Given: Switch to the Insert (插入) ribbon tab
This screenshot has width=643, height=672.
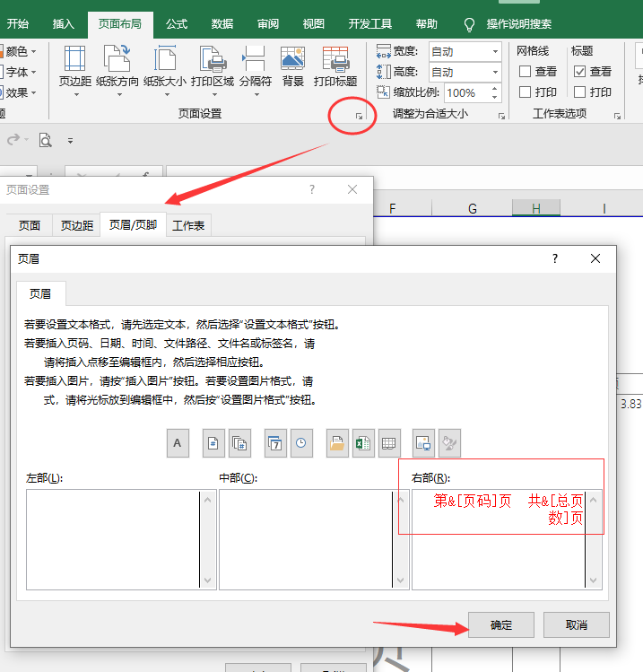Looking at the screenshot, I should click(64, 24).
